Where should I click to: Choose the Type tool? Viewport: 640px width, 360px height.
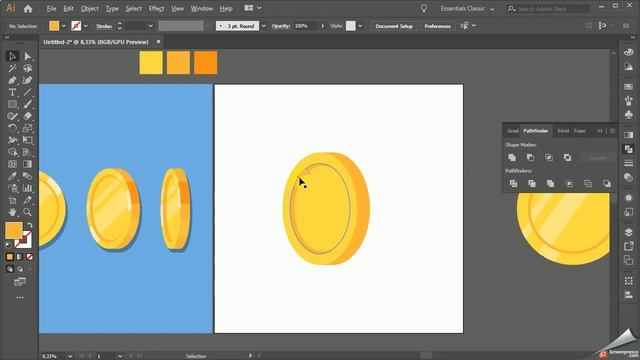12,92
